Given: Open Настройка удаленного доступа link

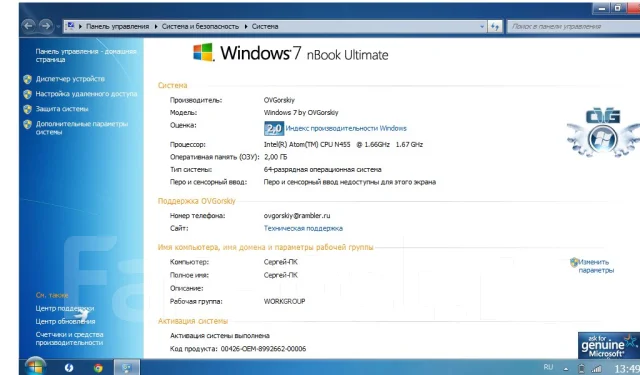Looking at the screenshot, I should pyautogui.click(x=86, y=94).
